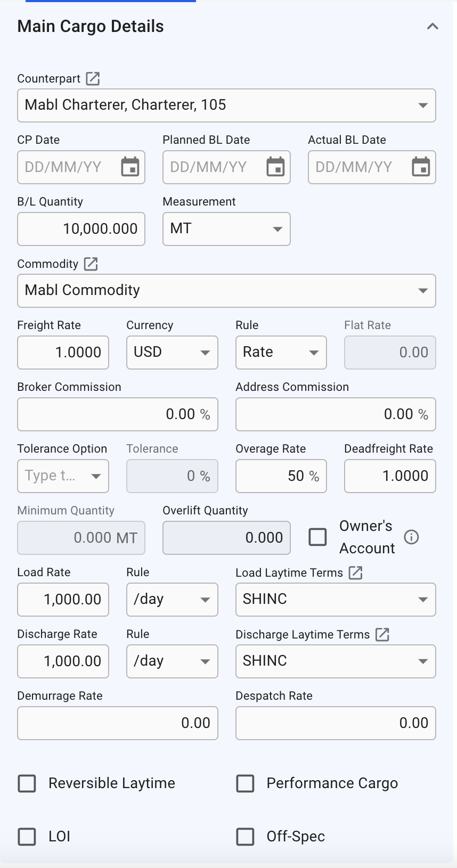Collapse the Main Cargo Details section

pyautogui.click(x=432, y=26)
